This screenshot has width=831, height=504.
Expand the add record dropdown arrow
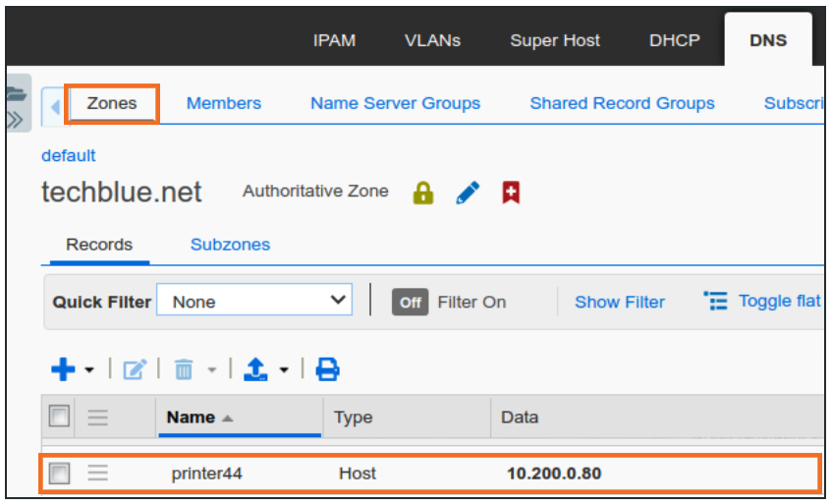tap(89, 370)
